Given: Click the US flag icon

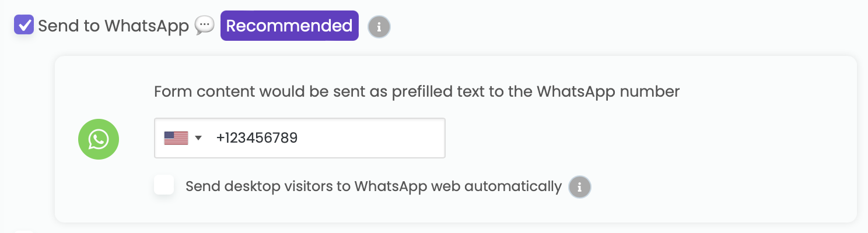Looking at the screenshot, I should point(176,138).
